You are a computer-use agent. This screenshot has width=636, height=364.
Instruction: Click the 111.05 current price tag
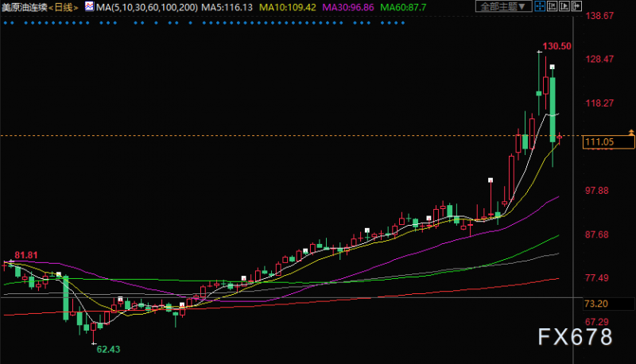(x=609, y=142)
